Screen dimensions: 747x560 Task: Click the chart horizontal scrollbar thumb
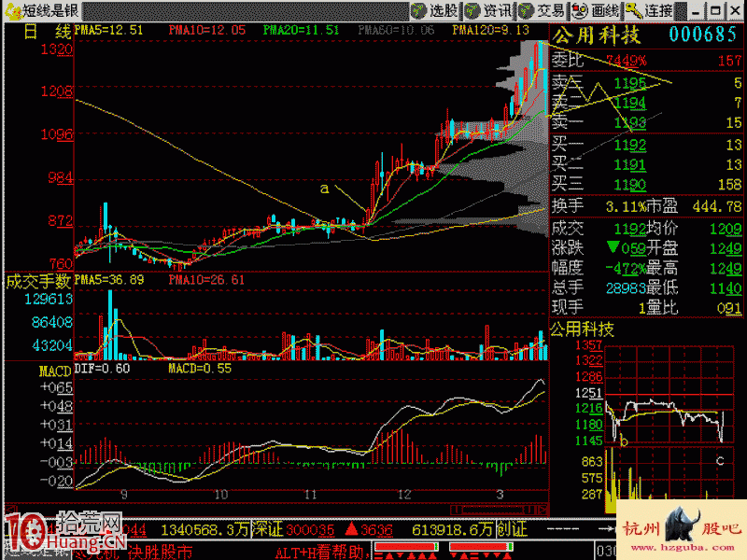[494, 510]
